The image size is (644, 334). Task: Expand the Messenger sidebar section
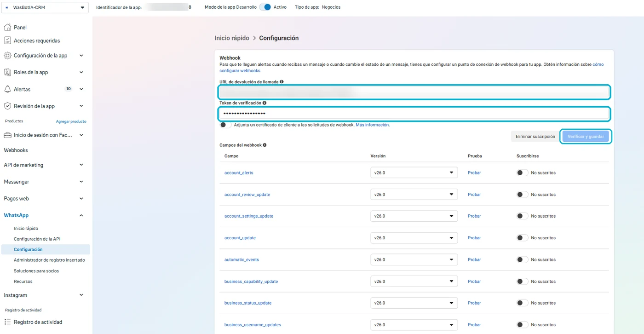81,182
